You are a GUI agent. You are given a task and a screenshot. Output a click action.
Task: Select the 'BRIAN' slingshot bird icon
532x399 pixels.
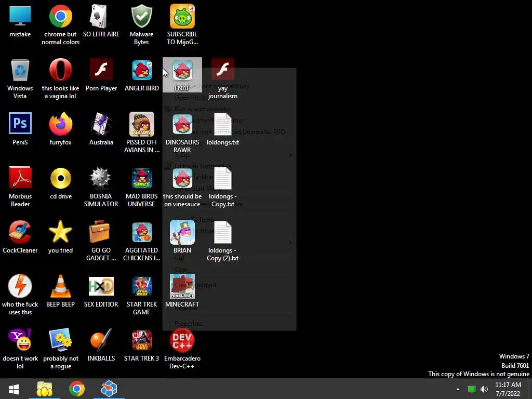tap(182, 232)
